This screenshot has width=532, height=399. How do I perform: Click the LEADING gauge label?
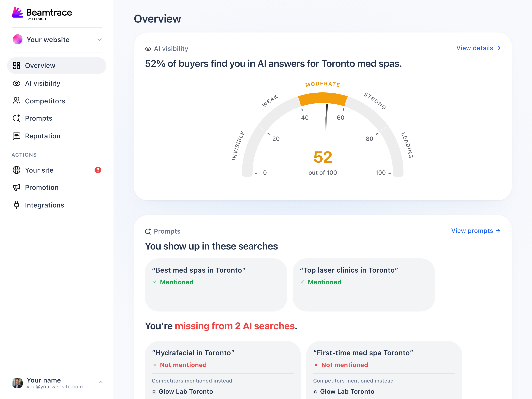pyautogui.click(x=407, y=145)
